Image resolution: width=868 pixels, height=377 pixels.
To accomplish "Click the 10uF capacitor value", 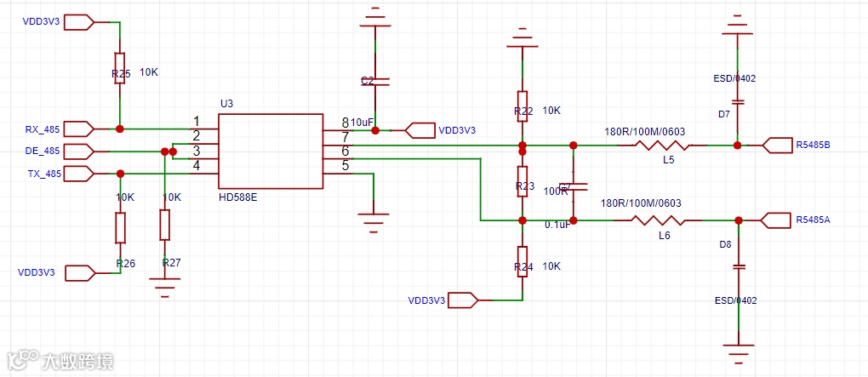I will click(x=363, y=122).
